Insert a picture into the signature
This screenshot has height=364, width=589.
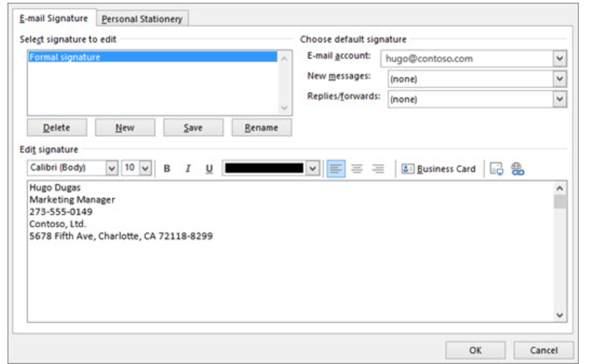point(497,169)
